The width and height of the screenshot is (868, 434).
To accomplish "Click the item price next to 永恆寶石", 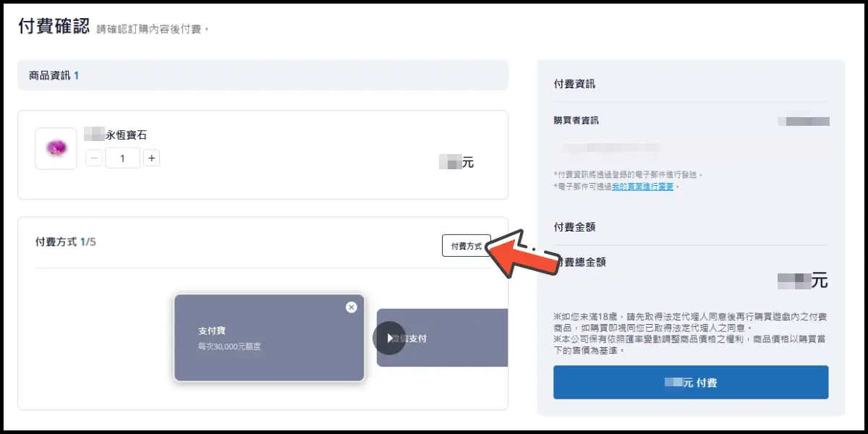I will point(457,163).
